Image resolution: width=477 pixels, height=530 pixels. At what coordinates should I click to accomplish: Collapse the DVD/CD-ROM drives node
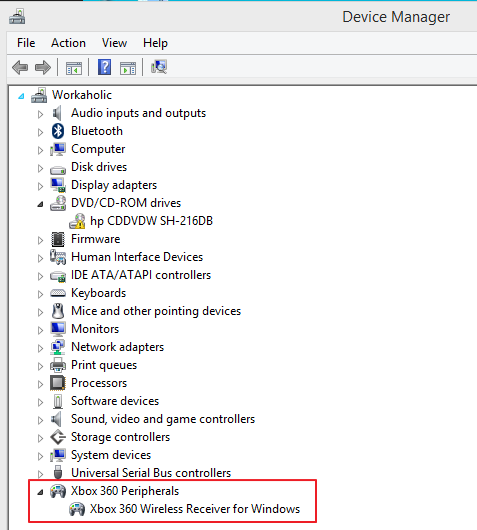(40, 204)
